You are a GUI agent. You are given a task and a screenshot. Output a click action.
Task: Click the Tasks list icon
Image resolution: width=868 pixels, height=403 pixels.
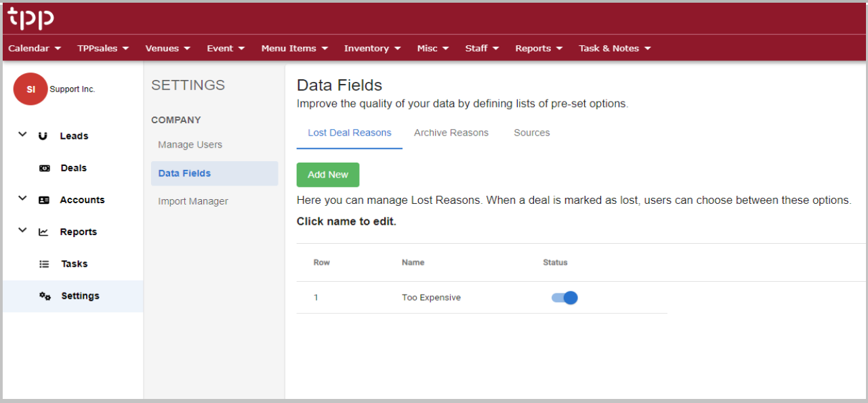44,264
